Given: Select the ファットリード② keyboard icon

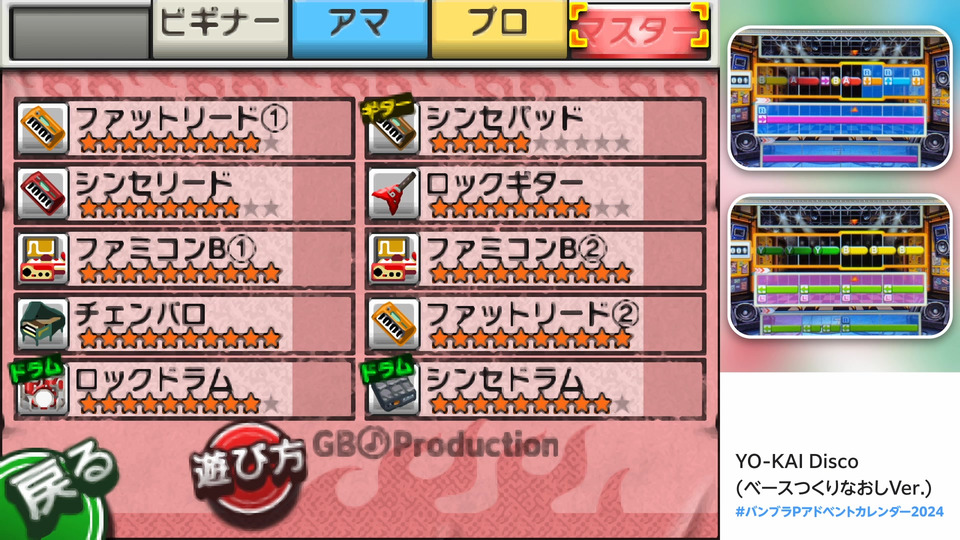Looking at the screenshot, I should click(394, 324).
